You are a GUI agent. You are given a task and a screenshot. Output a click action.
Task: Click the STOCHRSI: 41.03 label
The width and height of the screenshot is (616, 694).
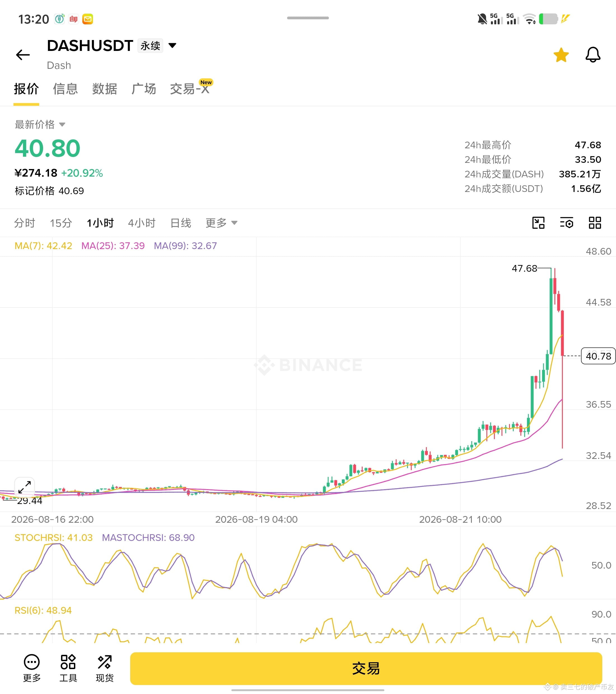coord(54,538)
